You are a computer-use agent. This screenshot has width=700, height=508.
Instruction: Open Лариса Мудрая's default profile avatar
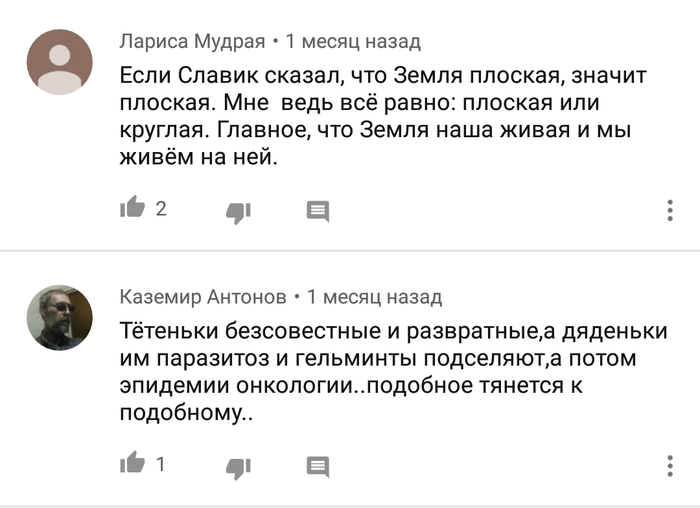(59, 62)
